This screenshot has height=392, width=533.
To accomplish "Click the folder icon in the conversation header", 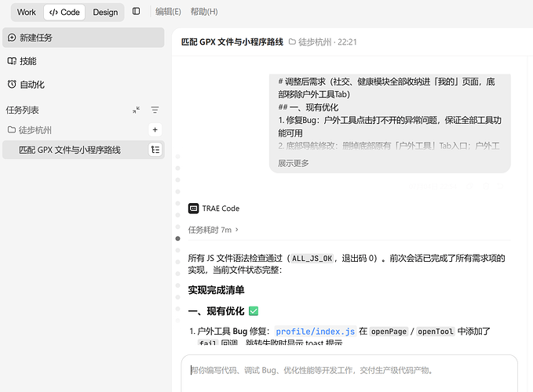I will 292,42.
